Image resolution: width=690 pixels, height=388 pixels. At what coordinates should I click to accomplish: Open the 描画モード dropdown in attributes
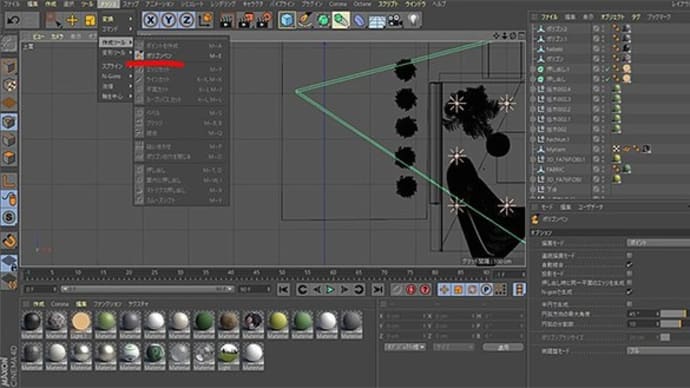click(x=658, y=243)
